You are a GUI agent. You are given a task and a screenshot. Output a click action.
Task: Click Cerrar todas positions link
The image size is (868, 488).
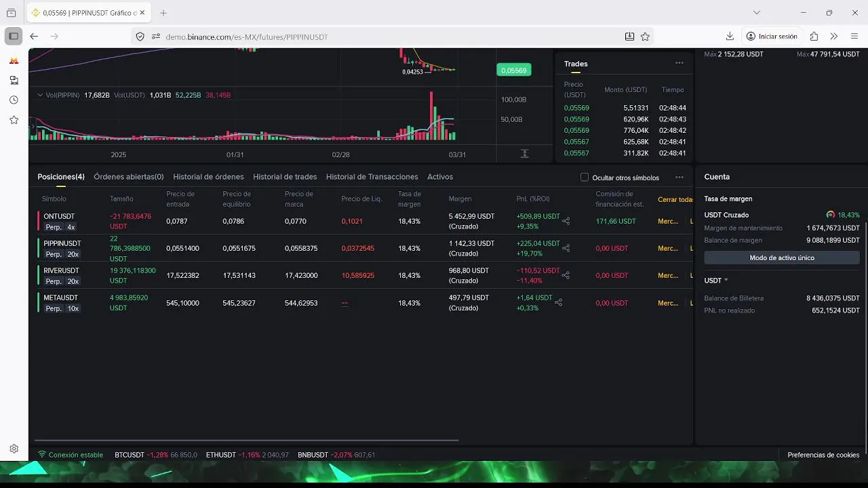click(x=675, y=199)
